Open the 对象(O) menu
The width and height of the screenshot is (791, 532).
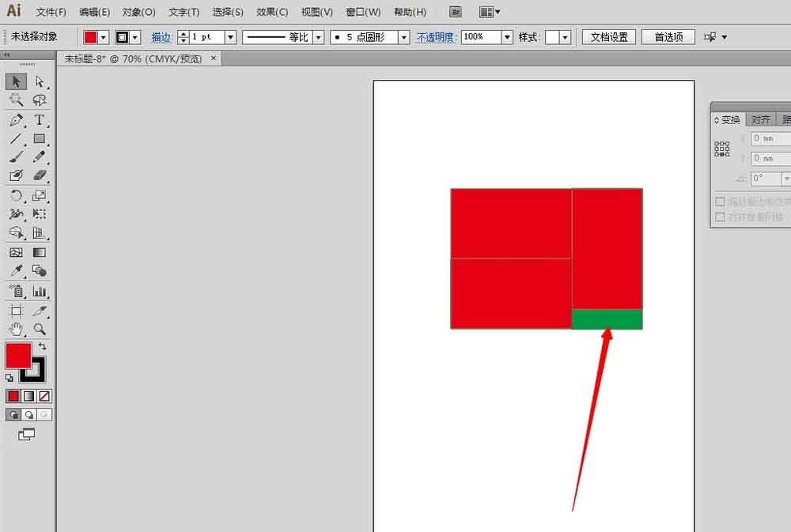click(138, 12)
